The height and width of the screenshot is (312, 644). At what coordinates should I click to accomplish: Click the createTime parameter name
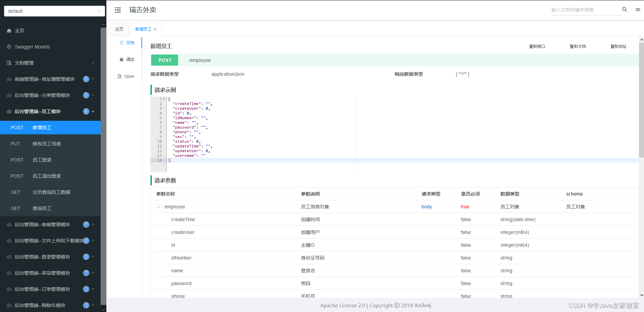click(183, 220)
